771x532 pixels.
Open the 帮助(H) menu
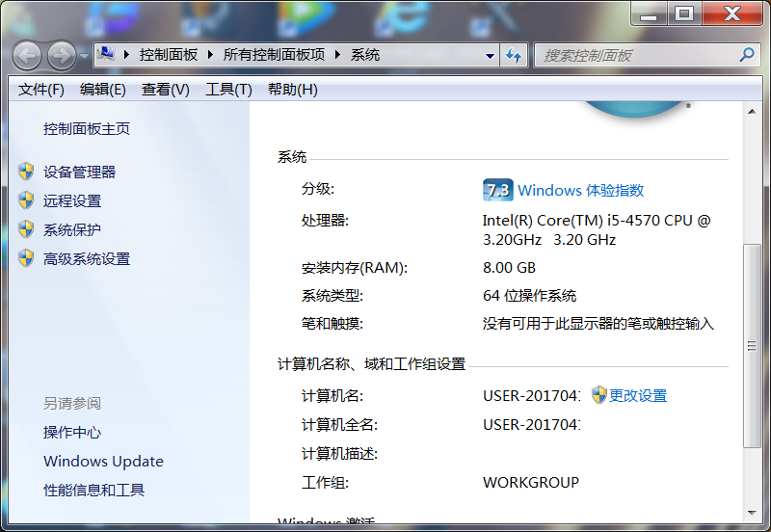click(293, 90)
